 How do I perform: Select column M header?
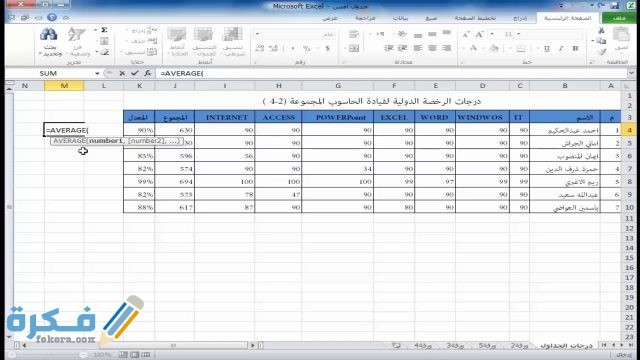(x=64, y=86)
